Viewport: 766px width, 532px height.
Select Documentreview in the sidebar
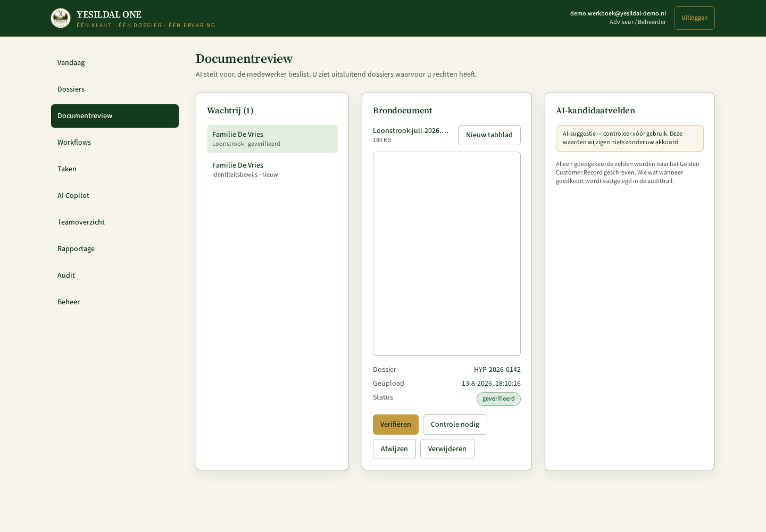(x=115, y=116)
